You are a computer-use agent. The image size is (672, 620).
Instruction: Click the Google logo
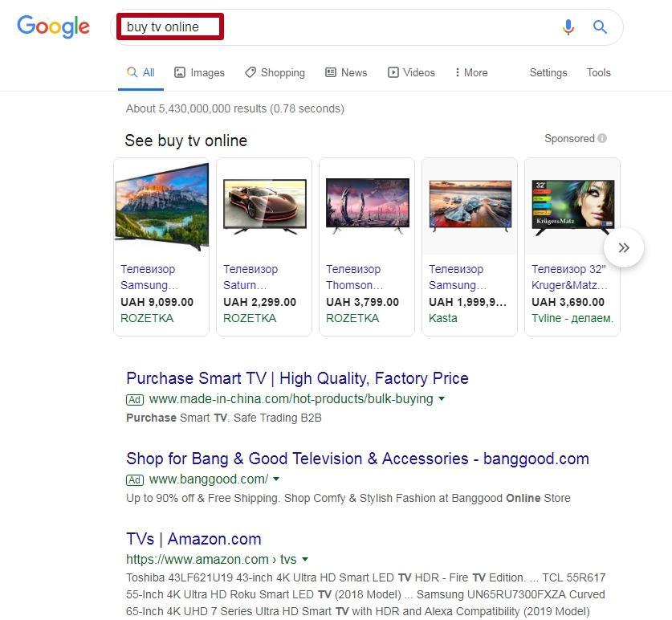click(53, 27)
